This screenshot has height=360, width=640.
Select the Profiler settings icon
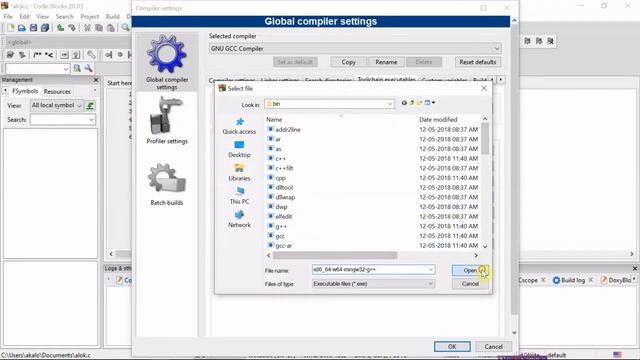point(167,116)
